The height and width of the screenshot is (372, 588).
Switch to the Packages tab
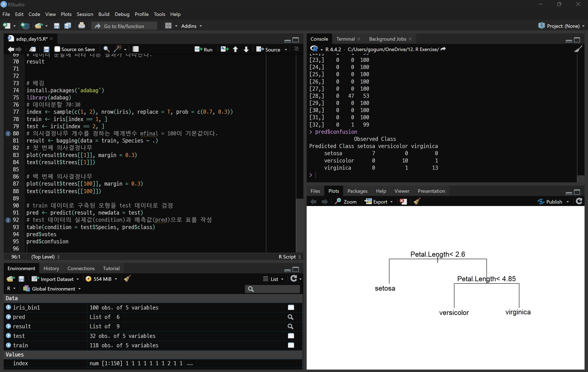[357, 191]
